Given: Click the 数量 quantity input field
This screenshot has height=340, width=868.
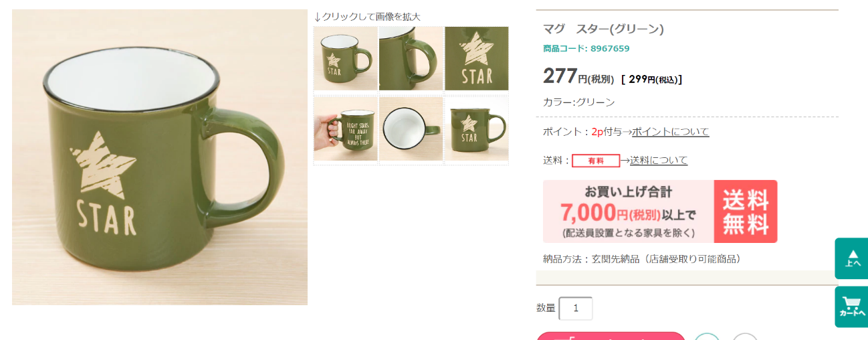Looking at the screenshot, I should [576, 309].
